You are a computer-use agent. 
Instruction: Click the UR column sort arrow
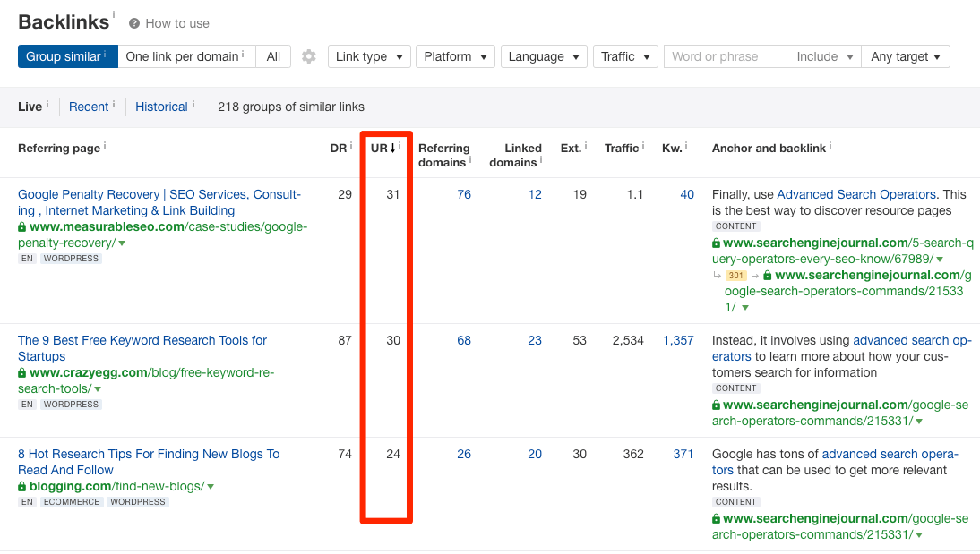pyautogui.click(x=392, y=149)
